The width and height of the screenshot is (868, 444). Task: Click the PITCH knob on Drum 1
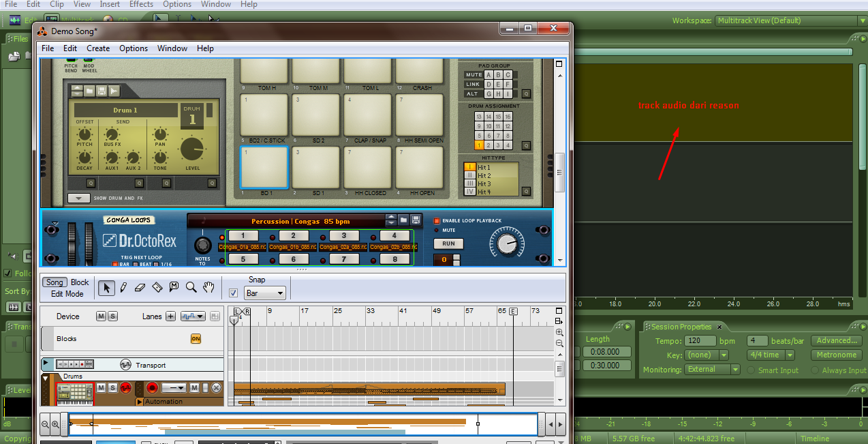[x=84, y=134]
